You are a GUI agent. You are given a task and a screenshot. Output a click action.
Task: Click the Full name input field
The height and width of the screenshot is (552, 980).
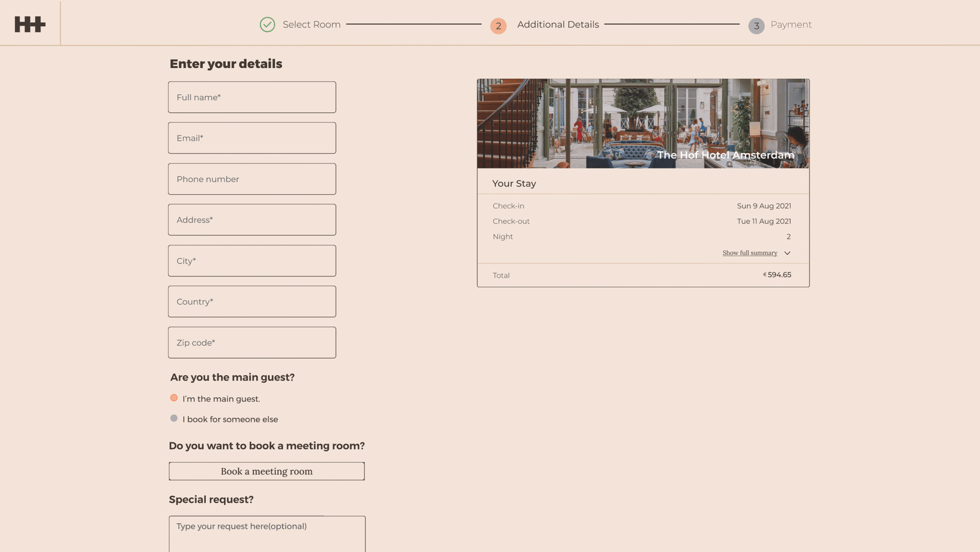tap(252, 97)
